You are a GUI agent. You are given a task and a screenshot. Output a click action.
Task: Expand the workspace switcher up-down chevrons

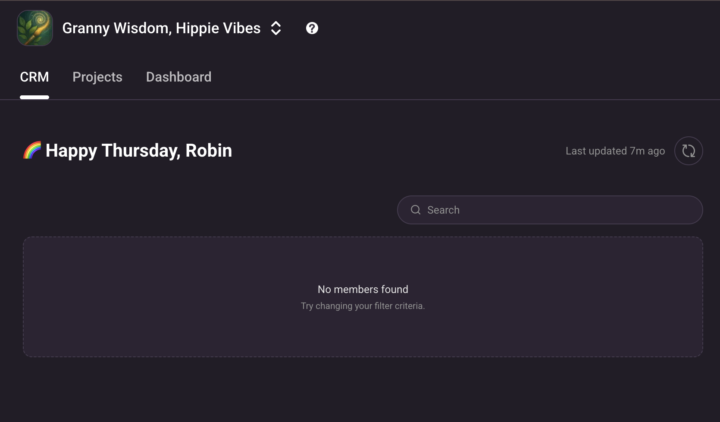(276, 28)
